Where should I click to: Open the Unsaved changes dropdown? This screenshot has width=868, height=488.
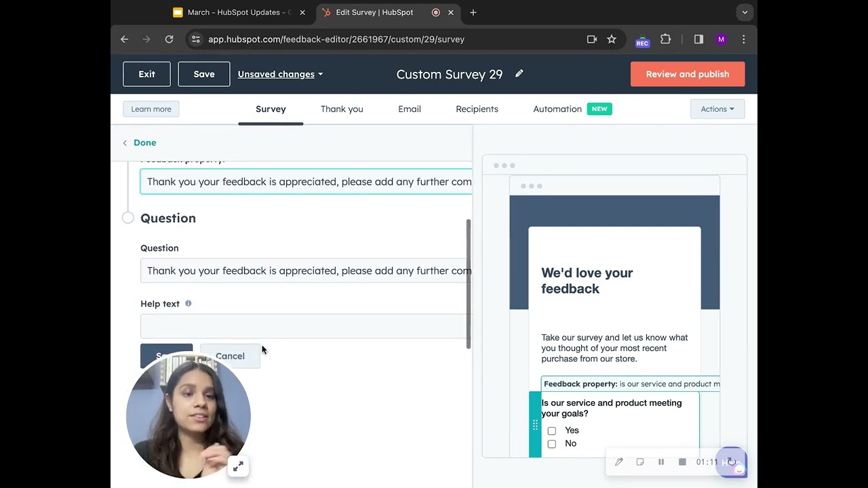[x=280, y=74]
